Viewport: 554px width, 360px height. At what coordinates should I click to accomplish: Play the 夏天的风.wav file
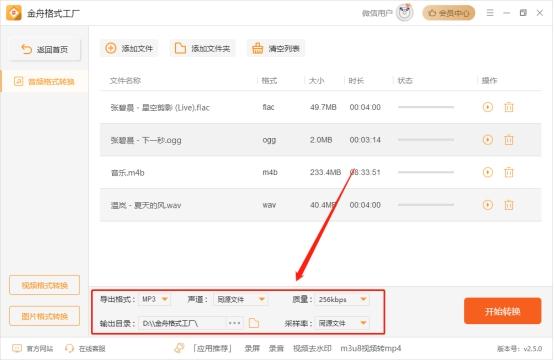coord(488,205)
